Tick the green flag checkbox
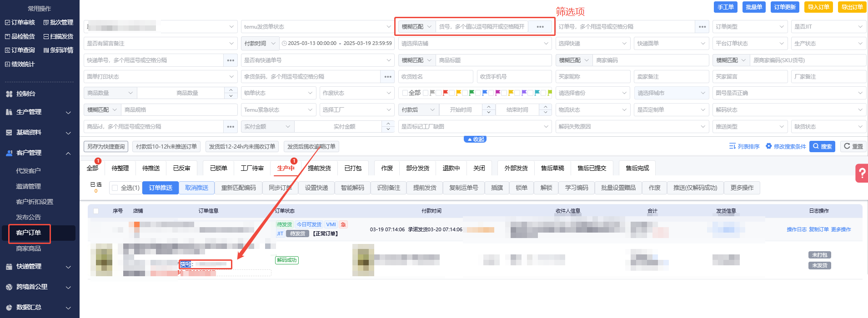Viewport: 868px width, 318px height. point(465,93)
